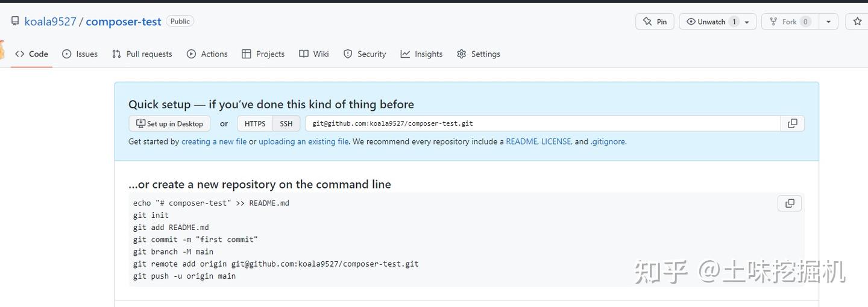Click the star icon at top right
This screenshot has width=868, height=307.
click(858, 22)
